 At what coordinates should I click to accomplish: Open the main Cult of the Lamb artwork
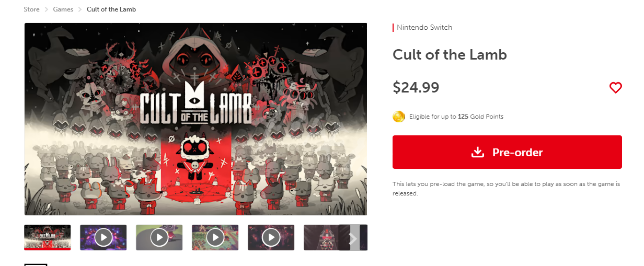196,119
